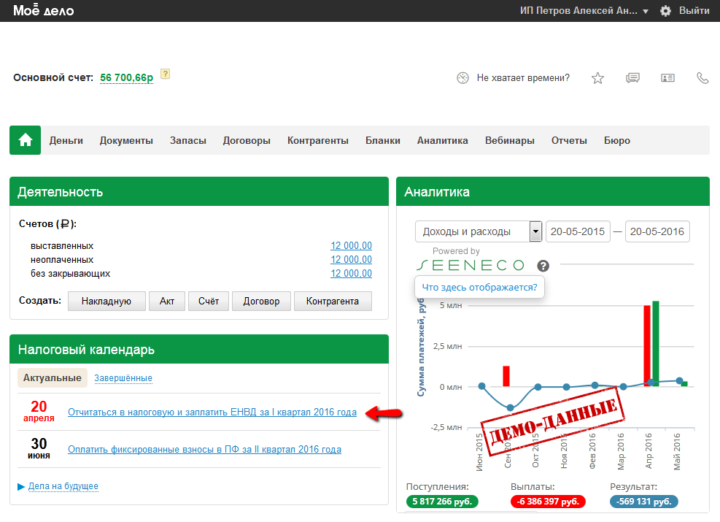Click the start date field 20-05-2015
The width and height of the screenshot is (720, 522).
coord(578,231)
